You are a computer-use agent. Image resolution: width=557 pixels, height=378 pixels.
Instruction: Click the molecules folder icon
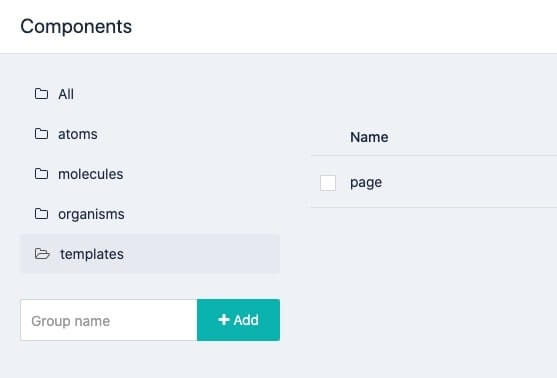tap(41, 174)
